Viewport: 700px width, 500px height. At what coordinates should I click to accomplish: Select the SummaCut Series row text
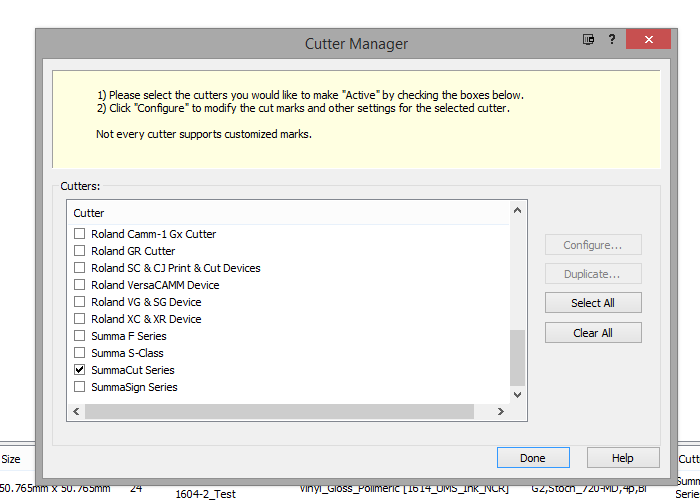tap(133, 370)
